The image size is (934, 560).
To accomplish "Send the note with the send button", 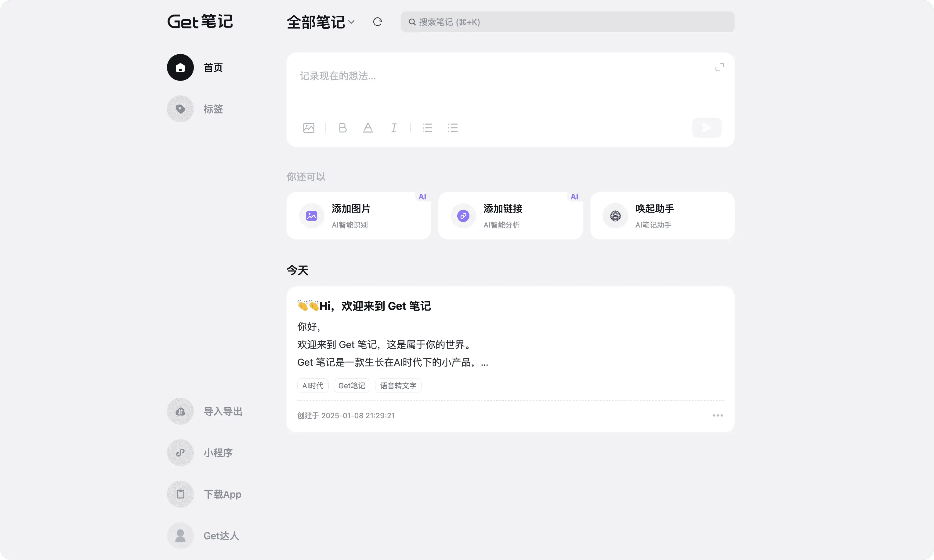I will point(706,127).
